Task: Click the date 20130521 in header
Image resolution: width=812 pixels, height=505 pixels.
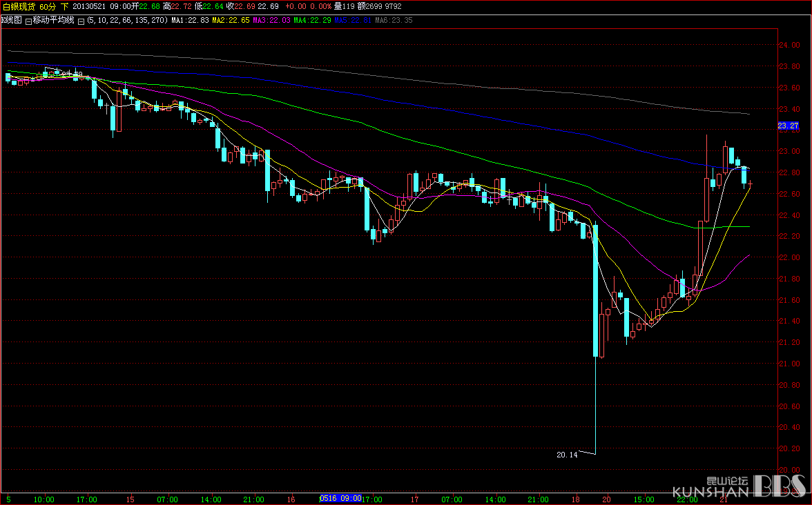Action: [89, 6]
